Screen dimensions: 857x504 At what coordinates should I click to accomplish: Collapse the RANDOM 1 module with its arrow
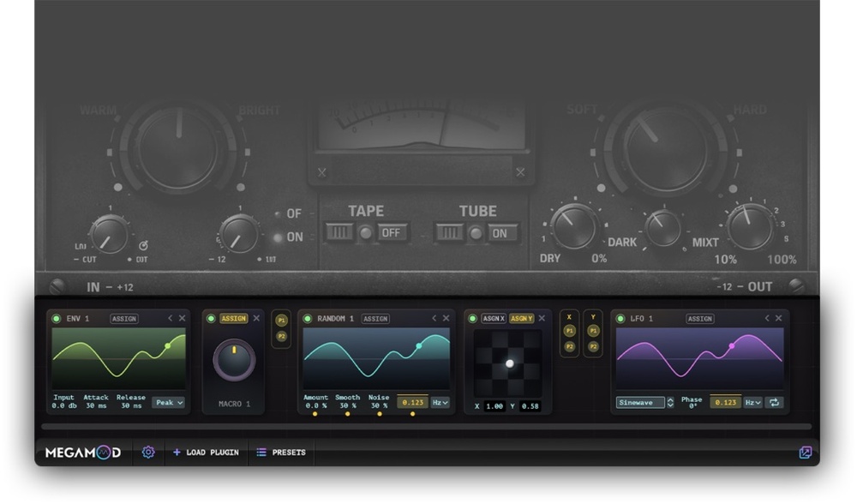point(434,318)
